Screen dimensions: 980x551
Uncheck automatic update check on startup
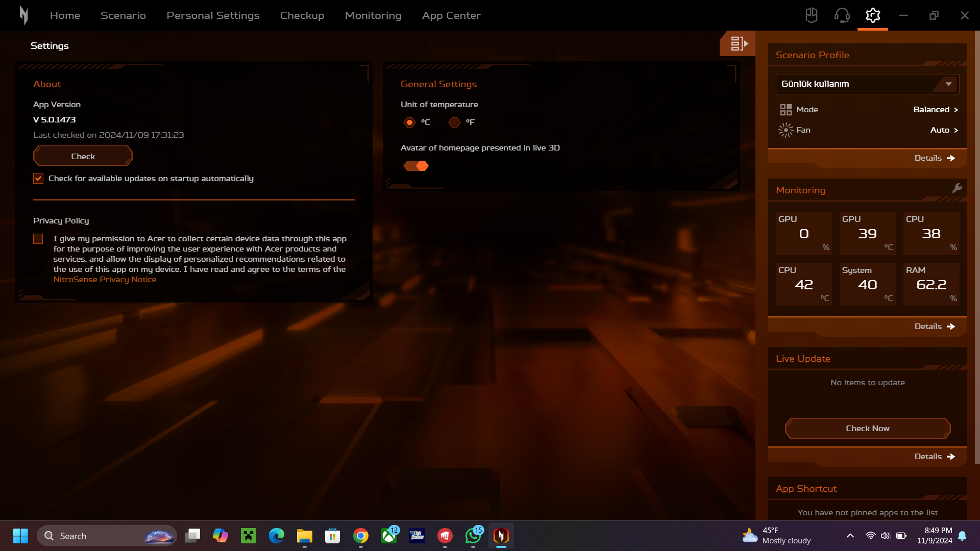click(38, 179)
